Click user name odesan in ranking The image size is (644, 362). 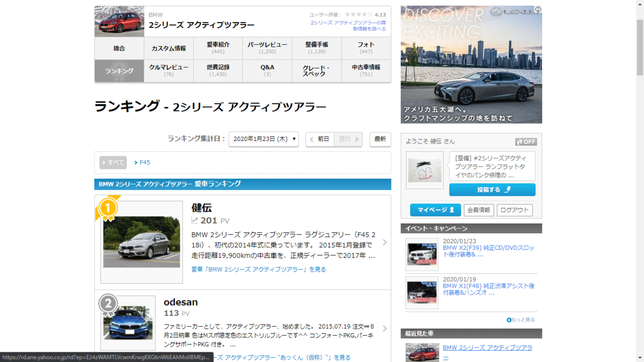pos(181,302)
